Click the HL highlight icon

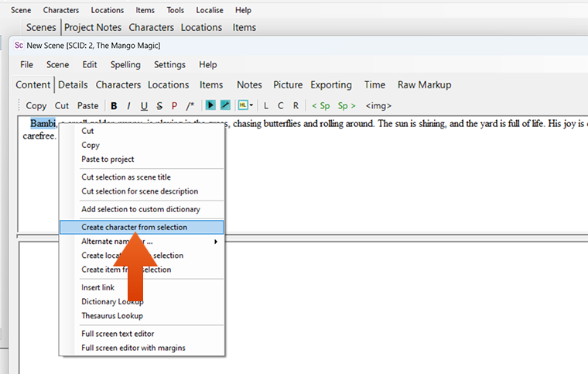click(x=243, y=105)
